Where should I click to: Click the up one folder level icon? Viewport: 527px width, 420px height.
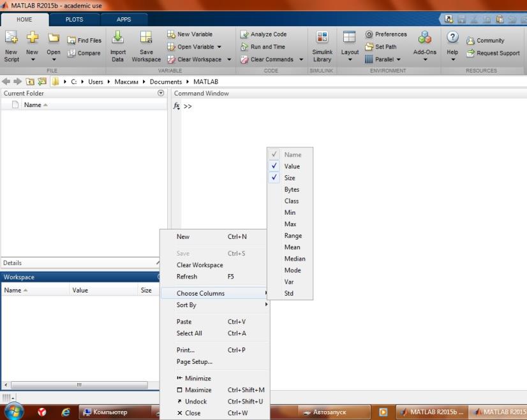(x=30, y=82)
